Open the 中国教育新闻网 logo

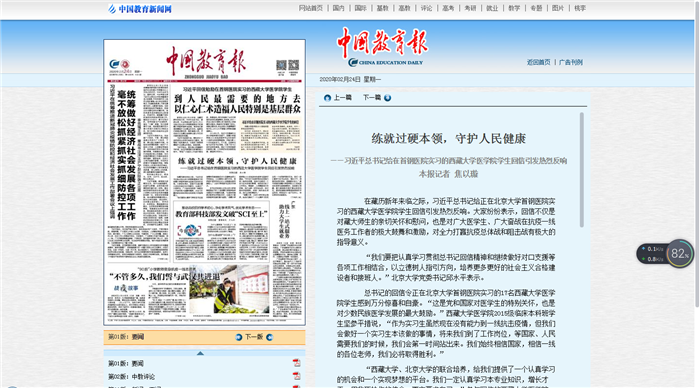point(140,9)
